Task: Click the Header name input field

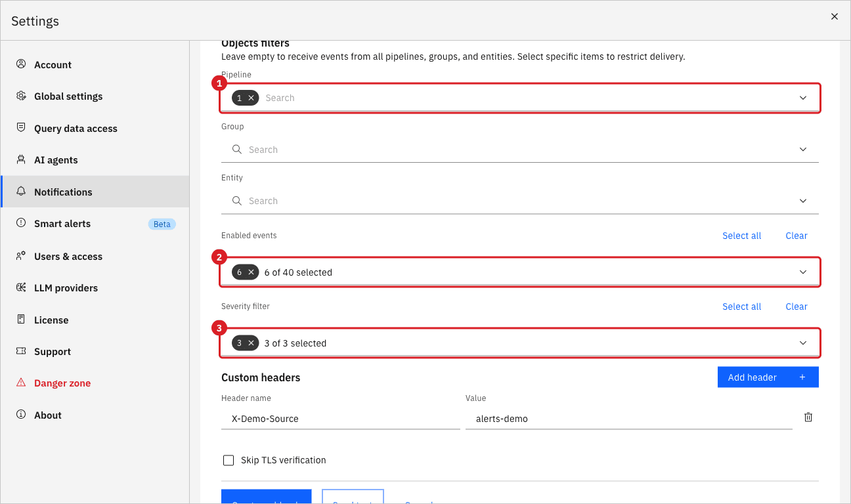Action: click(x=341, y=418)
